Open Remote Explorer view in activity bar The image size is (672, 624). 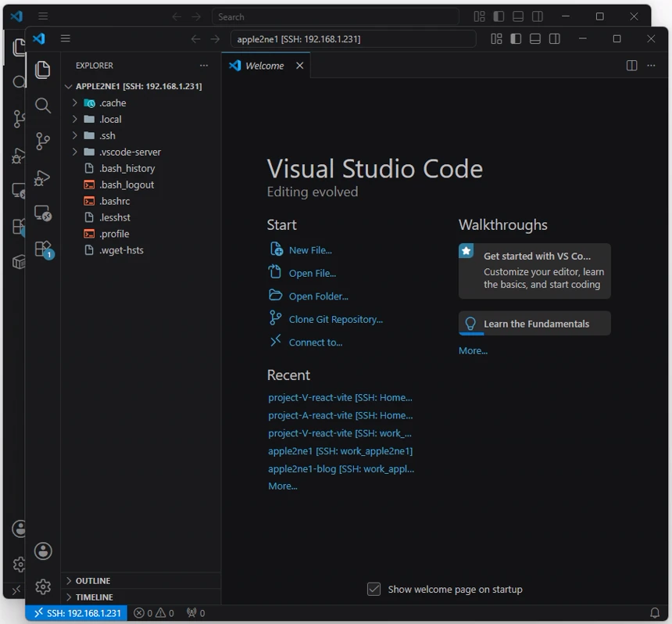click(x=42, y=213)
